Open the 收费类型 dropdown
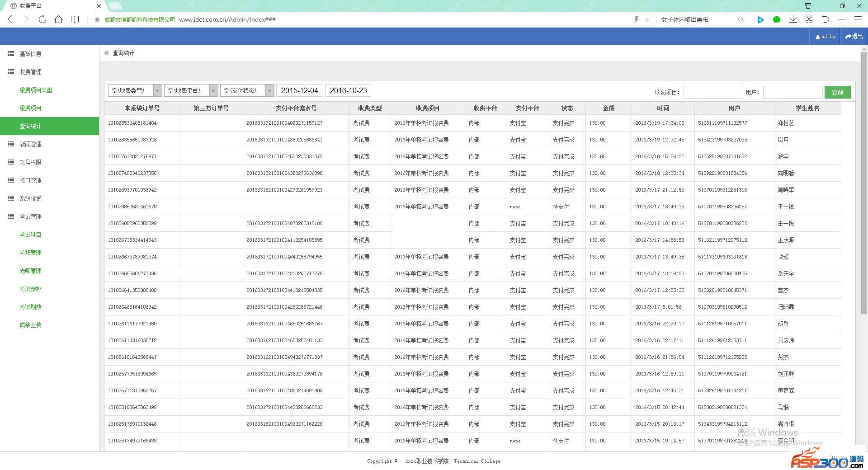The height and width of the screenshot is (470, 868). 135,90
